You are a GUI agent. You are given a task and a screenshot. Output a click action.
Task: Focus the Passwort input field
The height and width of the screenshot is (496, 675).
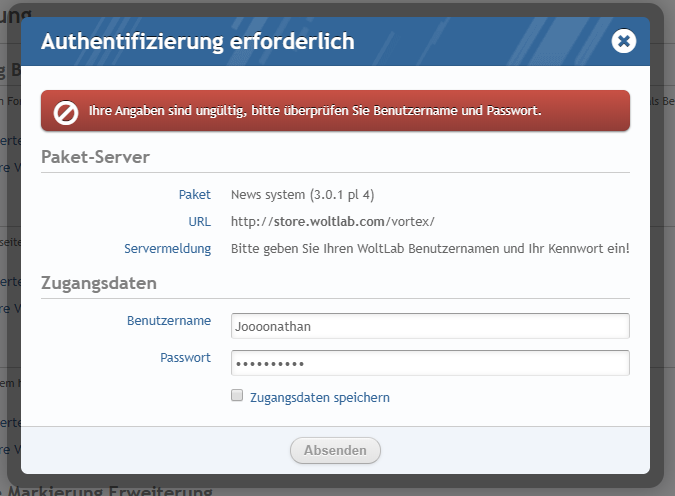[430, 362]
